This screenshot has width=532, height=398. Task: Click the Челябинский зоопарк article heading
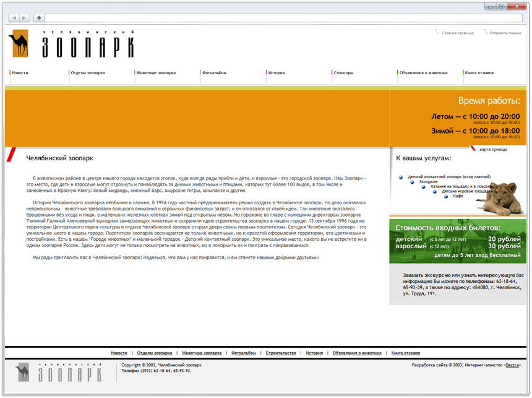60,158
